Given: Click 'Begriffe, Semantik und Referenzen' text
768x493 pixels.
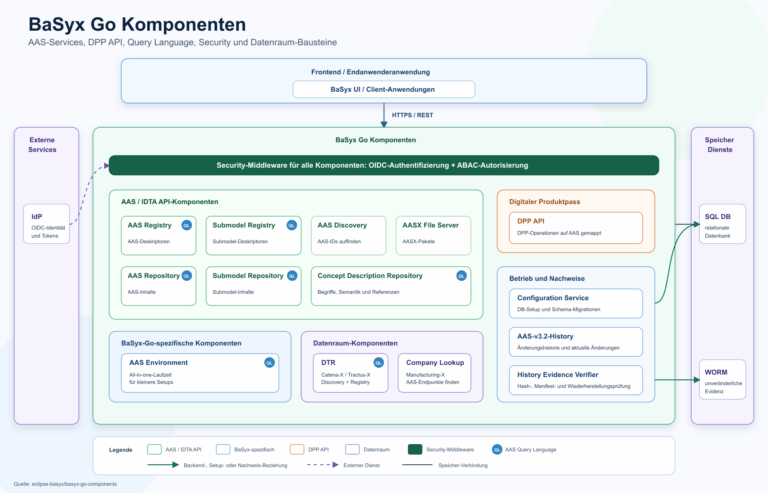Looking at the screenshot, I should point(359,292).
